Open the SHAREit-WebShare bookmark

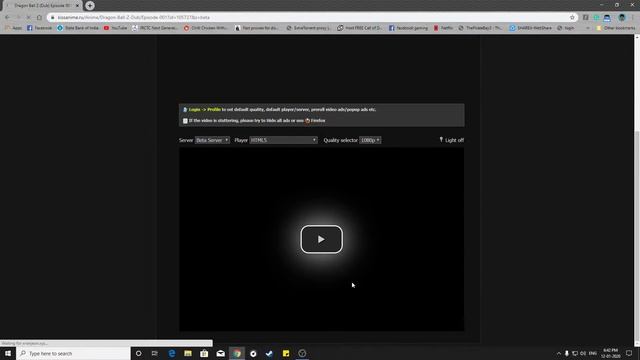531,28
